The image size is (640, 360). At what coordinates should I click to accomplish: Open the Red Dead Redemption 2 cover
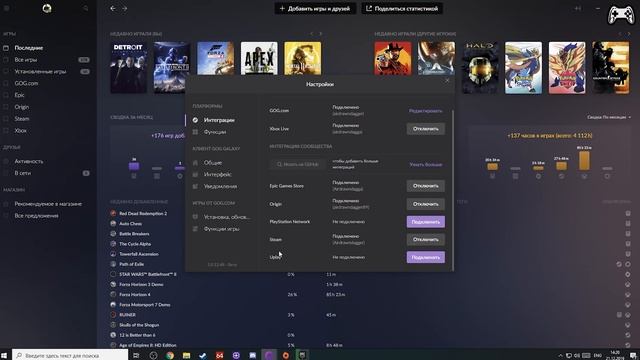(393, 58)
